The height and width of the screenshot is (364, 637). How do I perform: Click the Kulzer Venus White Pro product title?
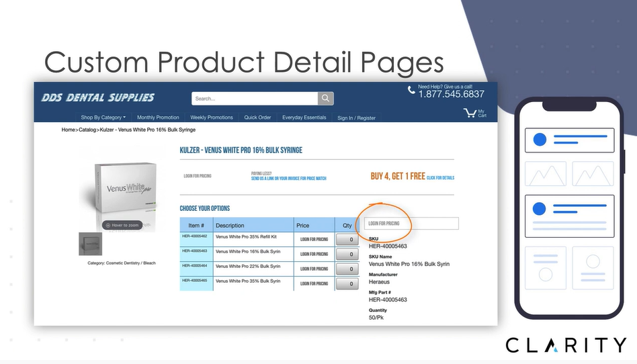click(241, 150)
